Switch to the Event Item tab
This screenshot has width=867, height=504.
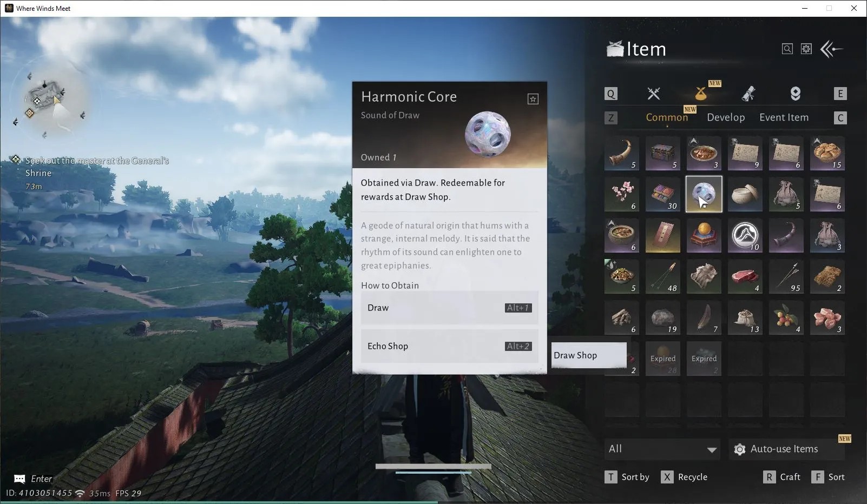pos(784,117)
